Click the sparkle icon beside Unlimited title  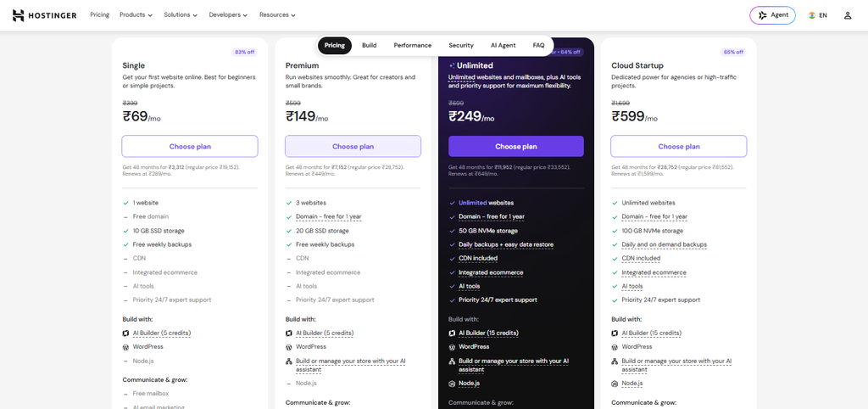(x=452, y=65)
